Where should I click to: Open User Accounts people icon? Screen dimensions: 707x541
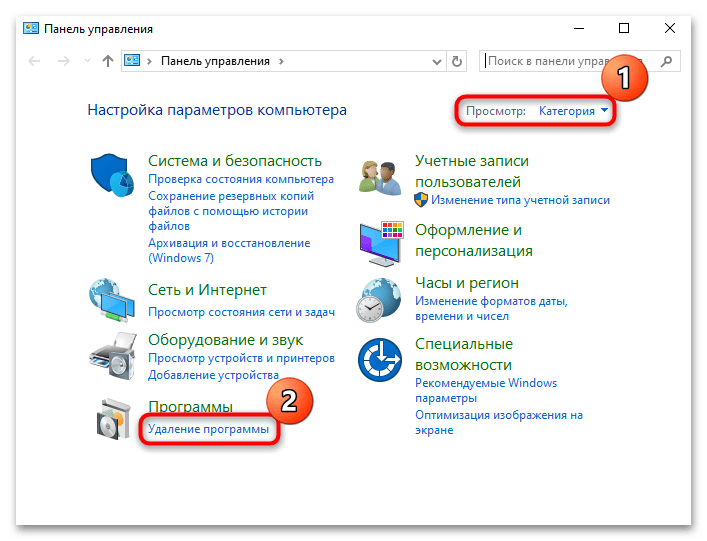(380, 178)
